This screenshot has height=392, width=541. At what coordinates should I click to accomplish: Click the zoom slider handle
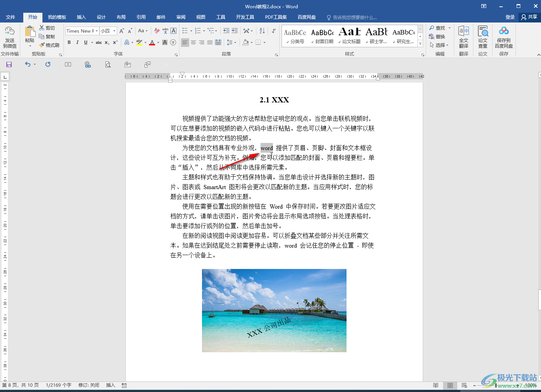click(x=496, y=385)
